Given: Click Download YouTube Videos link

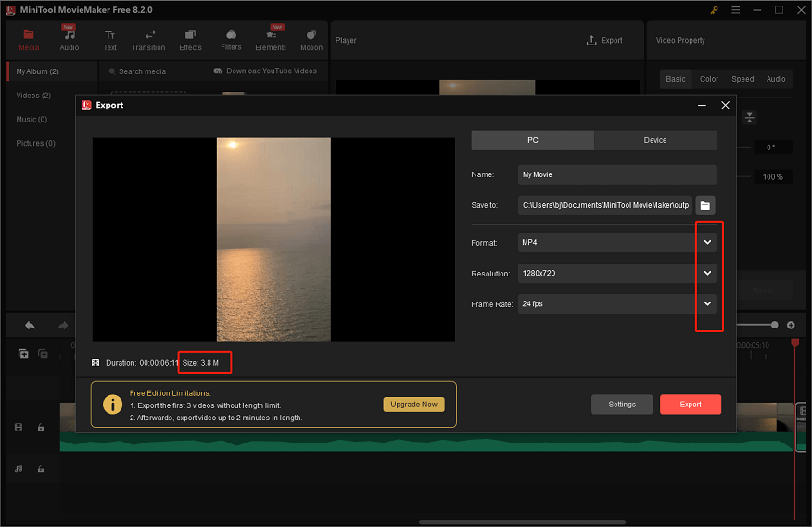Looking at the screenshot, I should pos(265,71).
